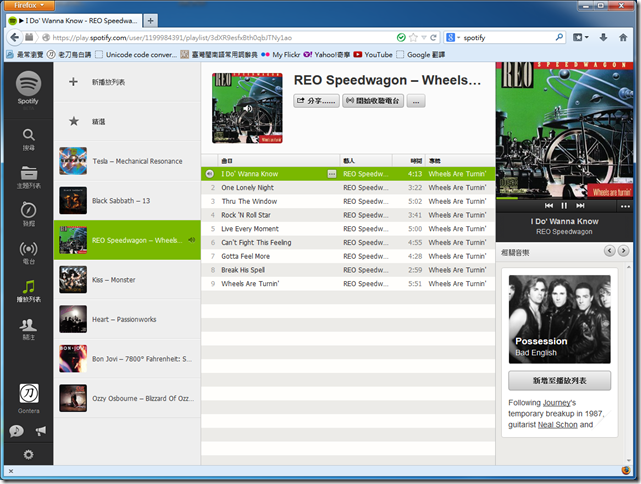641x484 pixels.
Task: Reload the page in Firefox
Action: (433, 38)
